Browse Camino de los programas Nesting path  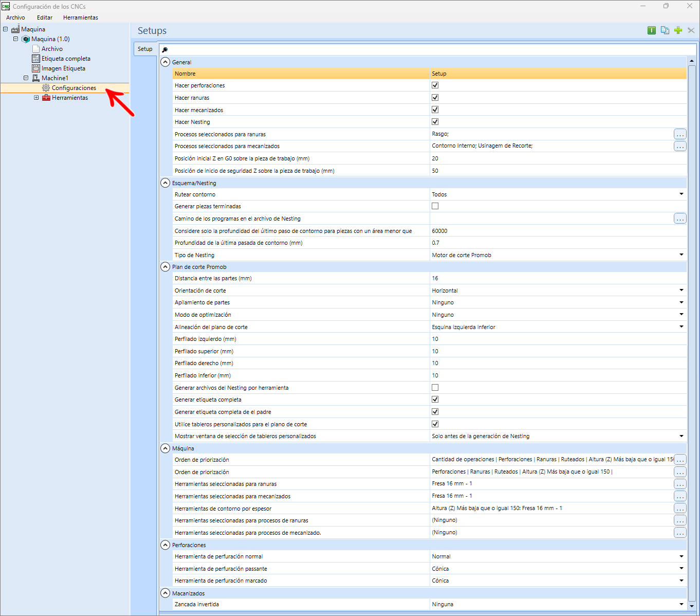tap(680, 219)
